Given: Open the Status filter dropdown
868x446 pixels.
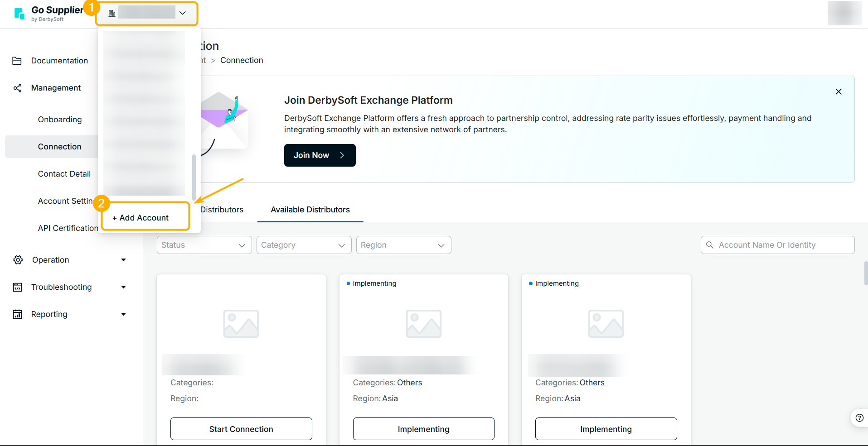Looking at the screenshot, I should [204, 245].
